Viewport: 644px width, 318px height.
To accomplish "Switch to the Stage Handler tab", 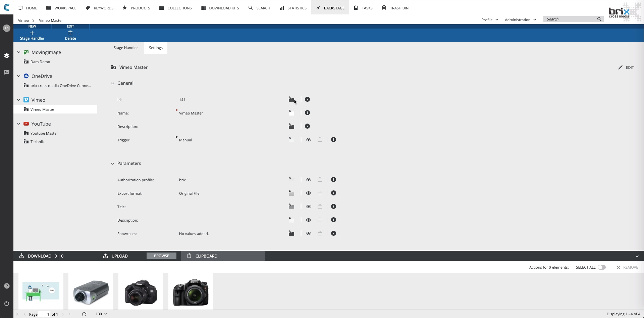I will [126, 48].
